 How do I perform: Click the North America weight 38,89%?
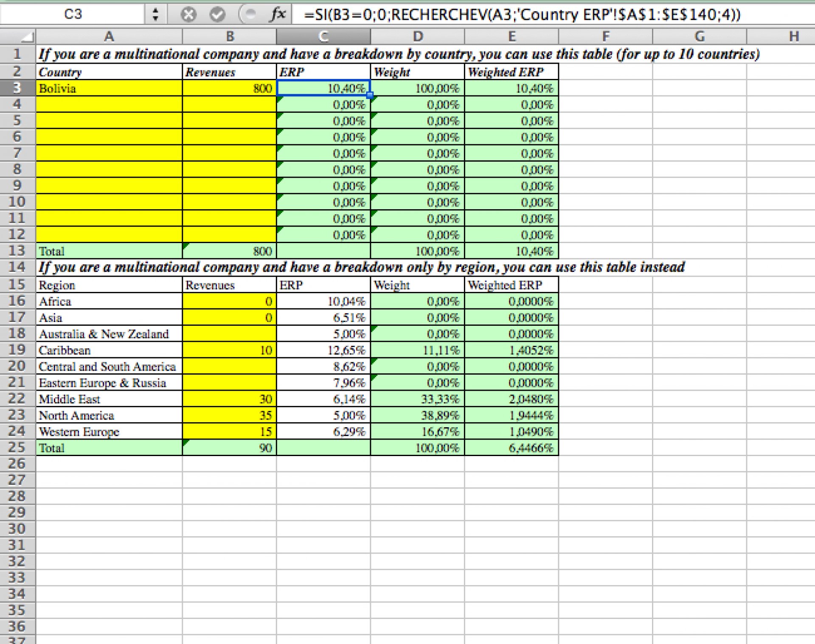coord(418,415)
